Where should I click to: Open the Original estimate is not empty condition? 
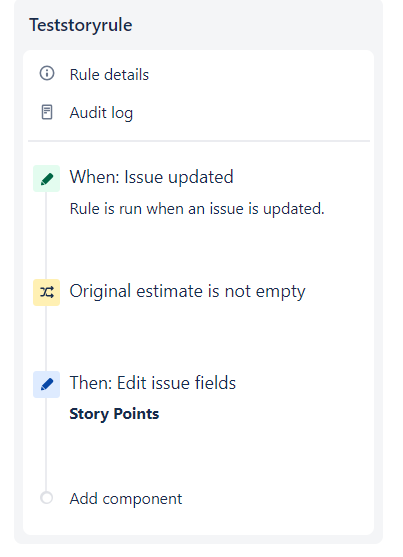point(187,292)
